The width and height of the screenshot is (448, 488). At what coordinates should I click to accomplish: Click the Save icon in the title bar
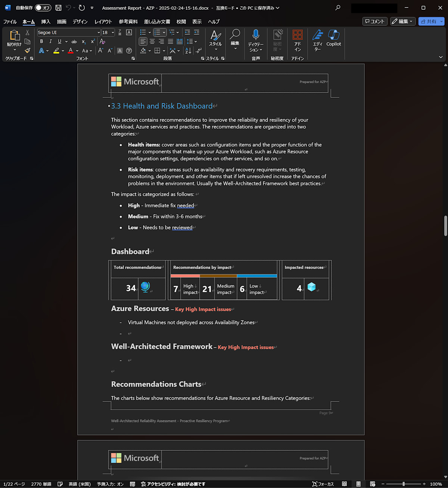click(58, 8)
